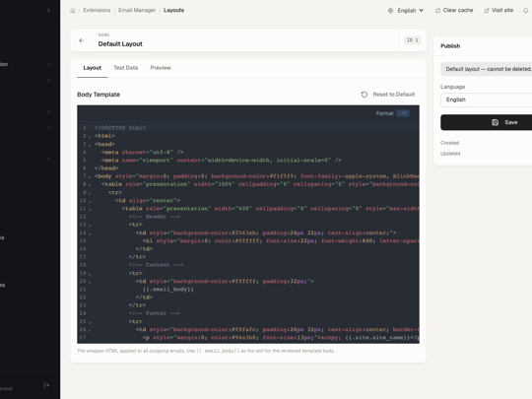The height and width of the screenshot is (399, 532).
Task: Click line 1 DOCTYPE in code editor
Action: point(120,128)
